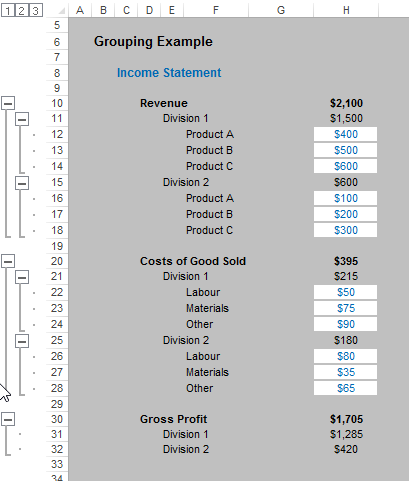
Task: Edit the $65 Other input cell
Action: pyautogui.click(x=345, y=388)
